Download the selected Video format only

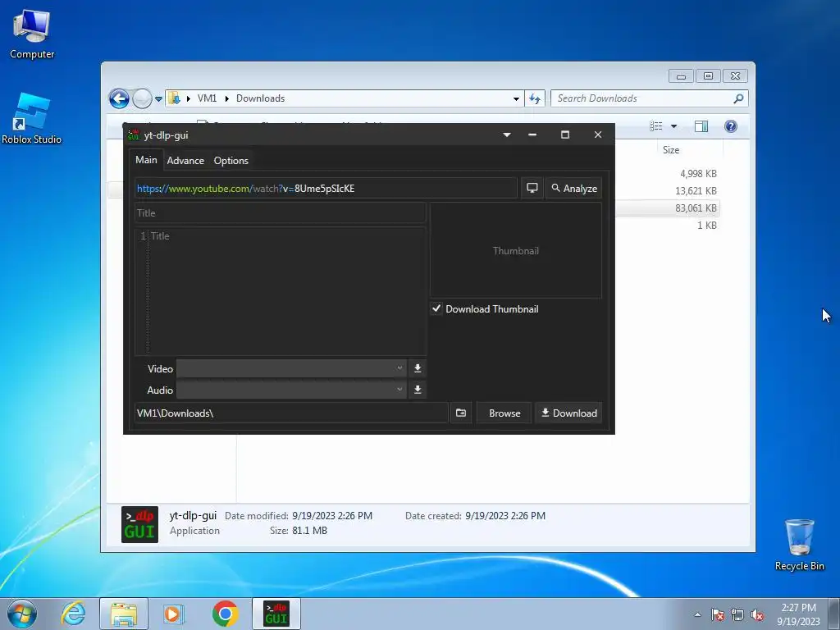(418, 368)
